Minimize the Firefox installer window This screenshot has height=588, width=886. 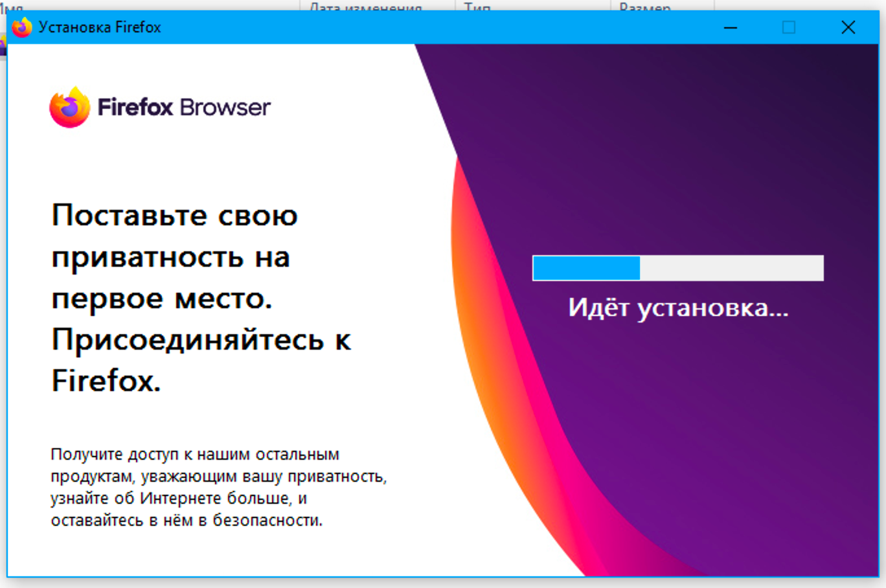click(x=731, y=27)
